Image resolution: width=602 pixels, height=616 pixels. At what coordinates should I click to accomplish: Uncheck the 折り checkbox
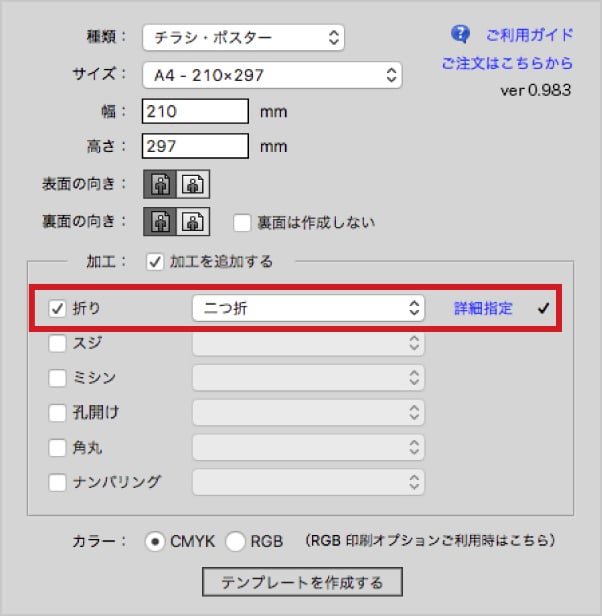(57, 308)
